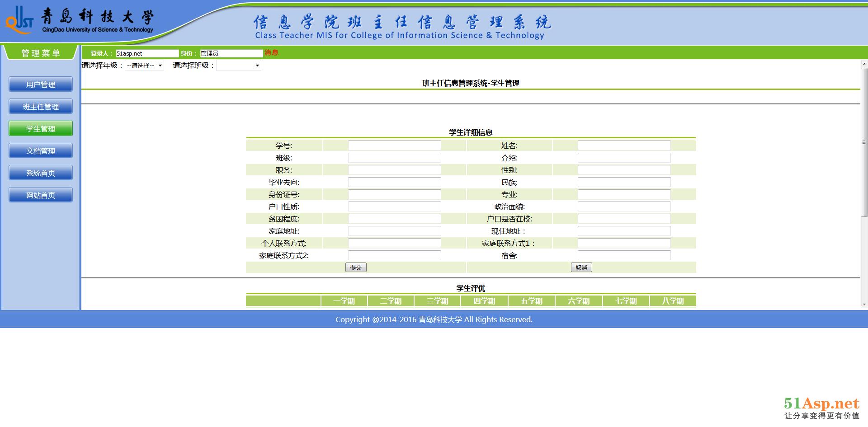Image resolution: width=868 pixels, height=427 pixels.
Task: Click the 学生详细信息 heading
Action: coord(471,132)
